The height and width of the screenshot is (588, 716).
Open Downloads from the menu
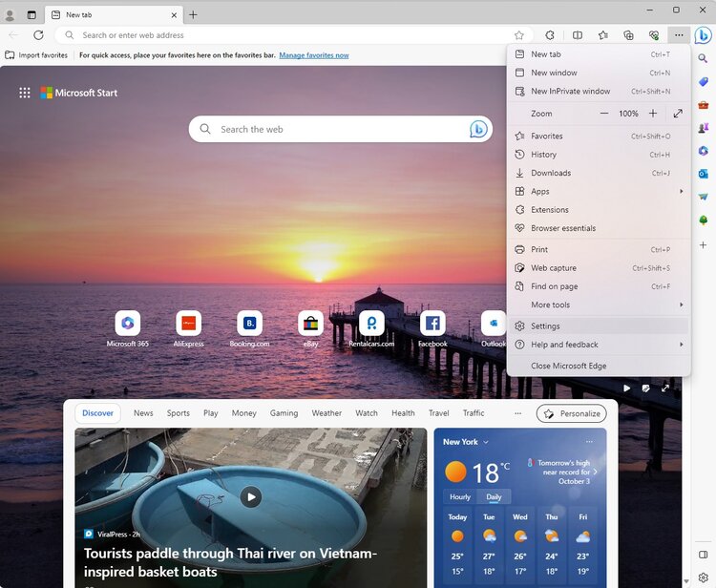point(599,173)
